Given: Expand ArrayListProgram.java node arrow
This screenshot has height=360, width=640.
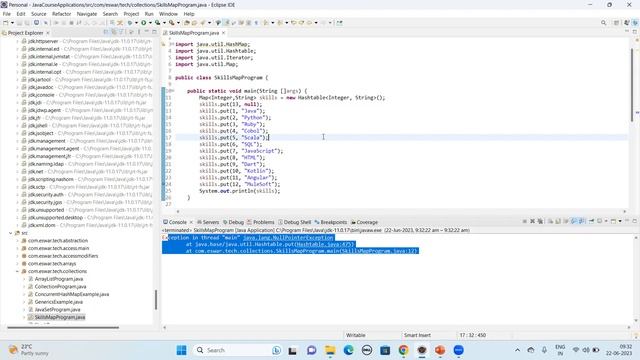Looking at the screenshot, I should [24, 279].
